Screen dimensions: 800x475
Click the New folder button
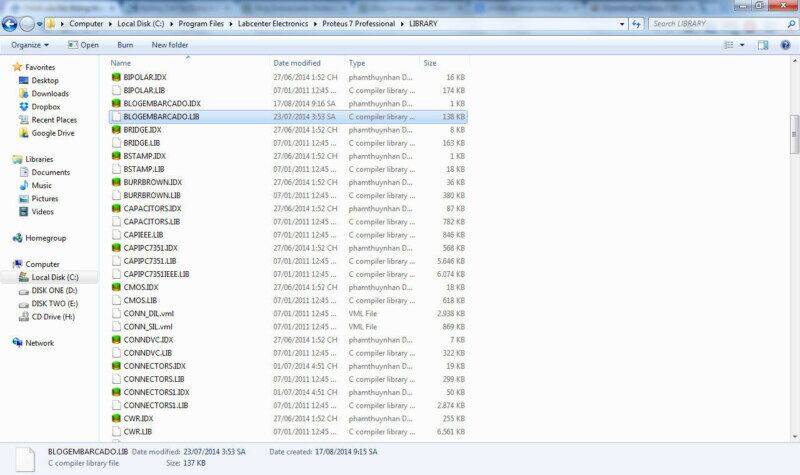tap(169, 45)
